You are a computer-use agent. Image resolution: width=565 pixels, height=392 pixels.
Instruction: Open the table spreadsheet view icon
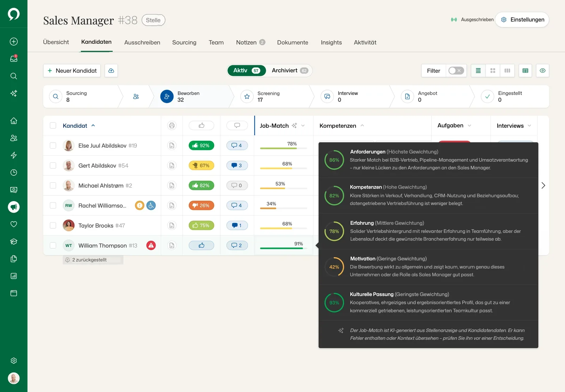coord(525,71)
